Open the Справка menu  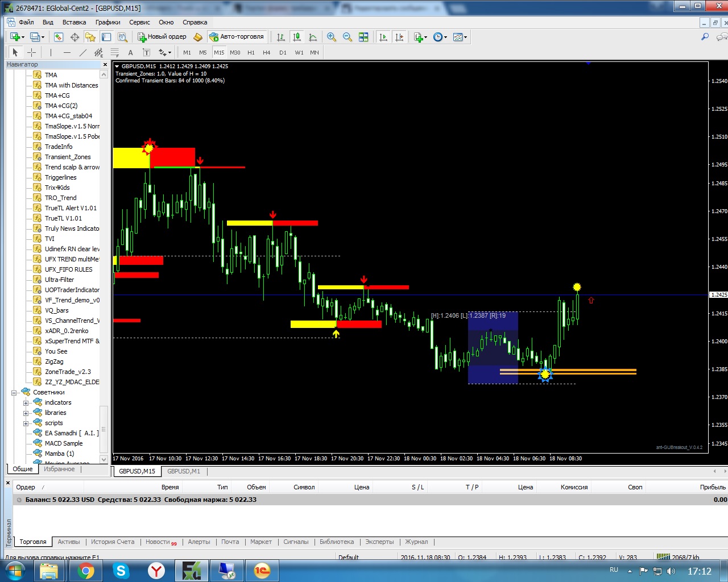(195, 22)
